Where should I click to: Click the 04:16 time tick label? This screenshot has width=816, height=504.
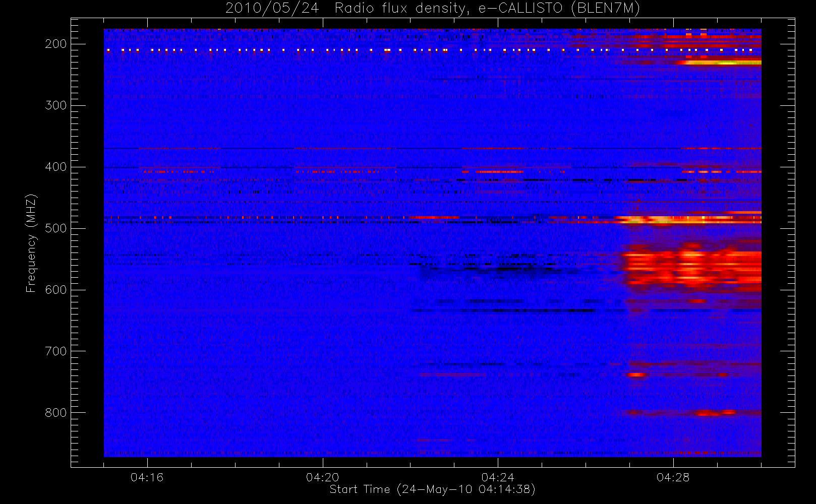147,477
